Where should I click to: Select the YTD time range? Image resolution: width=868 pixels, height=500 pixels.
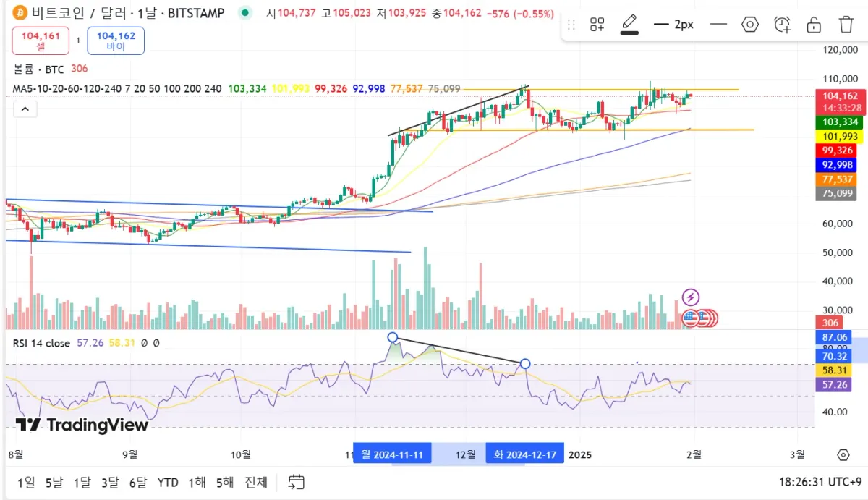click(x=168, y=482)
